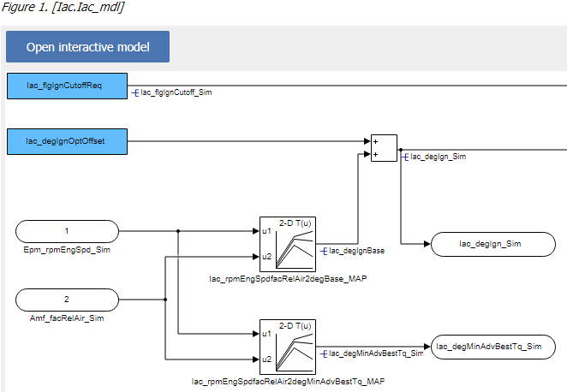Click the u1 input port of Base_MAP table
Image resolution: width=567 pixels, height=392 pixels.
(x=266, y=231)
